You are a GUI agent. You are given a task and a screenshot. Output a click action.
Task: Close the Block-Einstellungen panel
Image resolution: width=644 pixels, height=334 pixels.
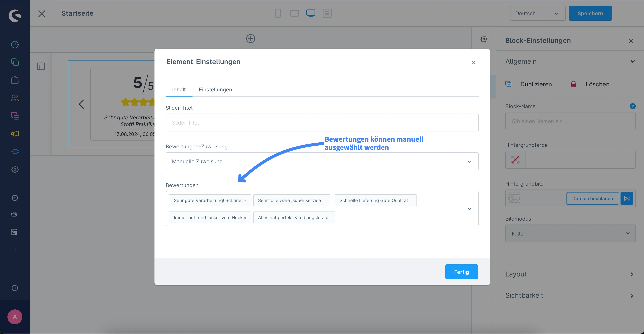(631, 41)
